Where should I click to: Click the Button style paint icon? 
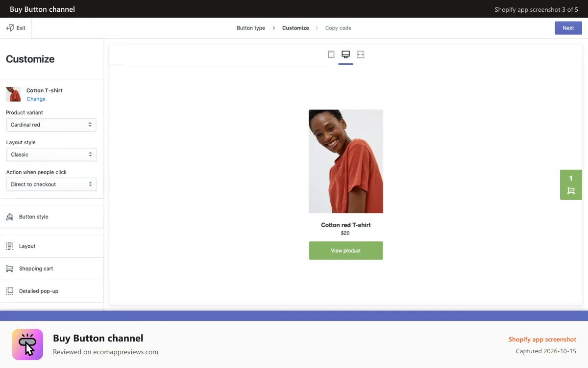click(9, 217)
